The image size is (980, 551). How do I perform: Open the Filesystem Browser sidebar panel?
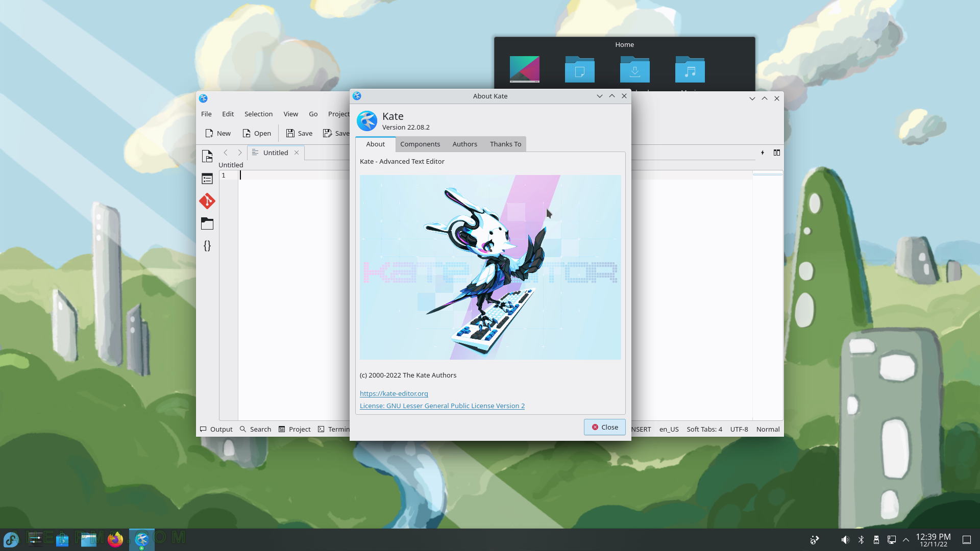click(207, 223)
